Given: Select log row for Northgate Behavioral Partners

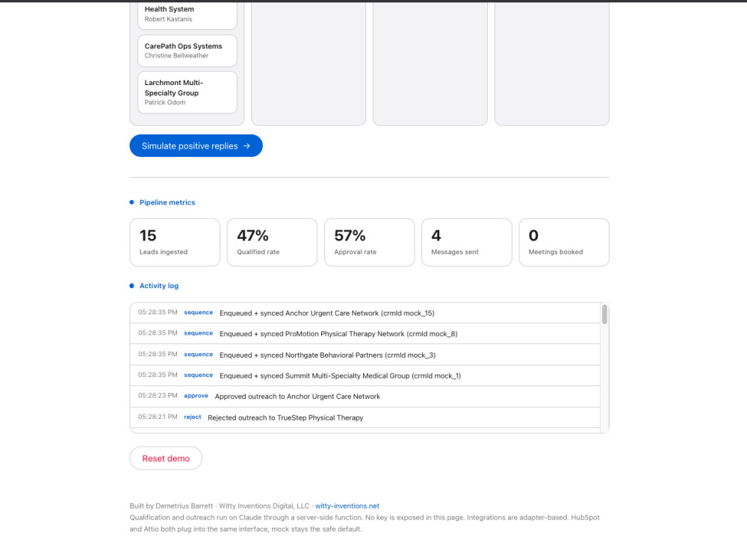Looking at the screenshot, I should [x=365, y=355].
